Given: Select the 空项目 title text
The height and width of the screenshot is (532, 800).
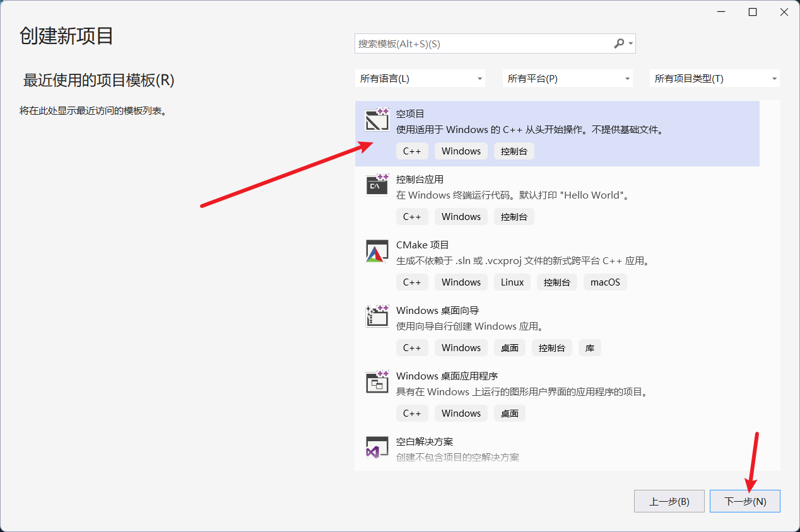Looking at the screenshot, I should point(410,114).
